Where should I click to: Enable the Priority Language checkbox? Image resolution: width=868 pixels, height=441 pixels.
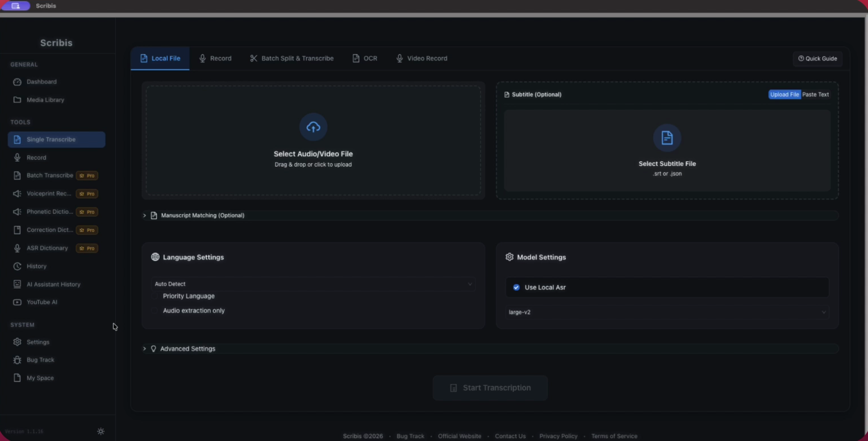tap(155, 296)
